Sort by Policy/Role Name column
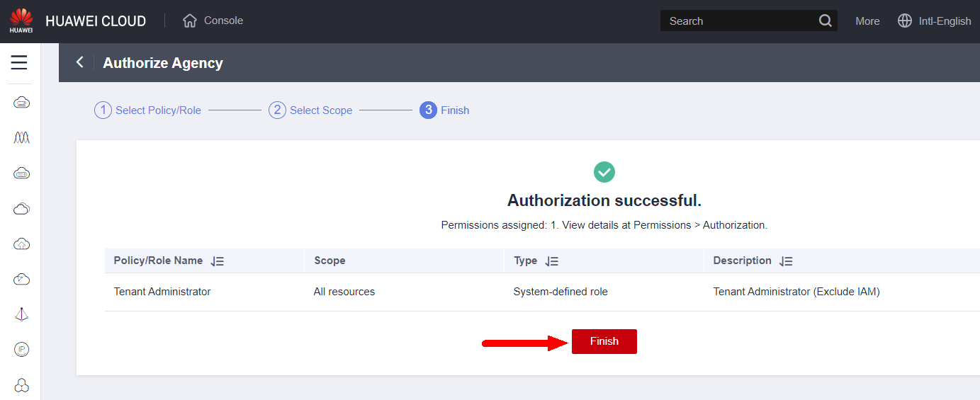 tap(218, 261)
